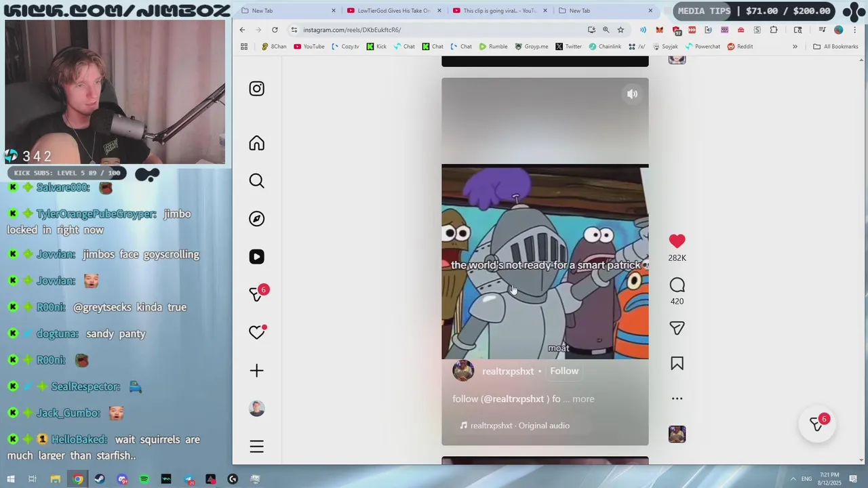The width and height of the screenshot is (868, 488).
Task: Open Instagram Search in the sidebar
Action: 256,181
